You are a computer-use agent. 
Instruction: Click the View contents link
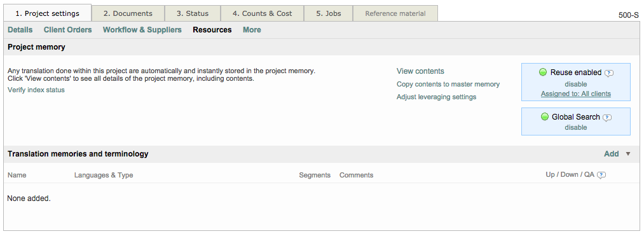(420, 71)
